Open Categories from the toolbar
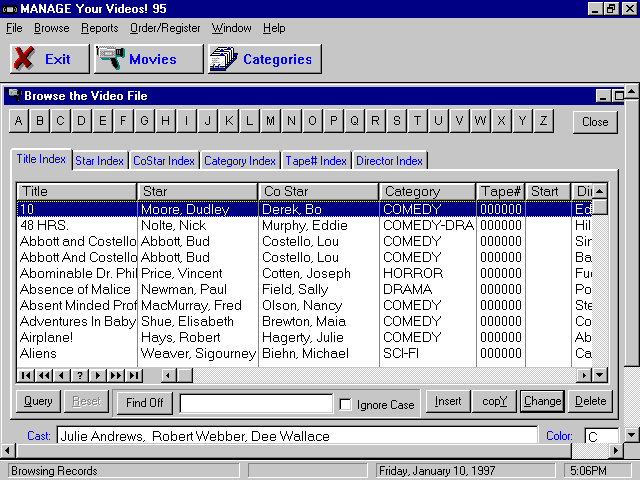Image resolution: width=640 pixels, height=480 pixels. click(265, 59)
